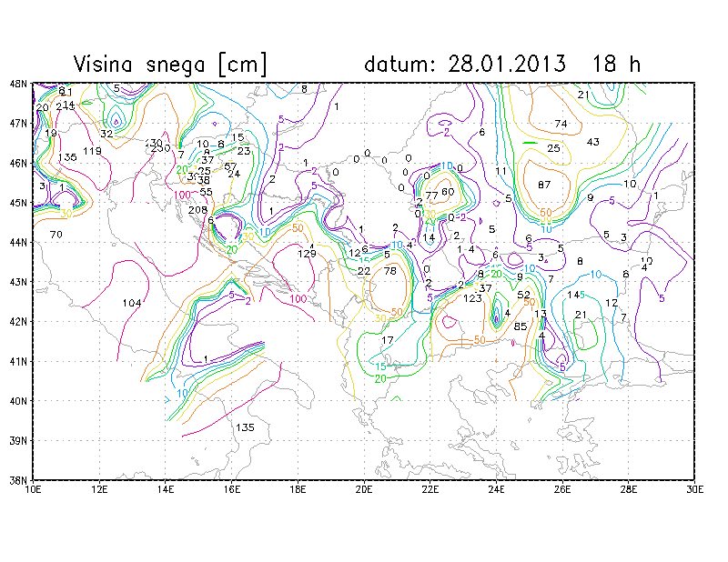Pick the station value 57
The height and width of the screenshot is (562, 728).
[x=231, y=166]
